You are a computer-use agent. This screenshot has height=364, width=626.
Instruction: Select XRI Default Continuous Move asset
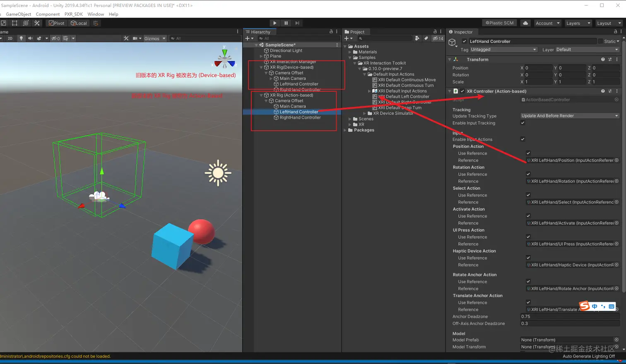tap(407, 80)
